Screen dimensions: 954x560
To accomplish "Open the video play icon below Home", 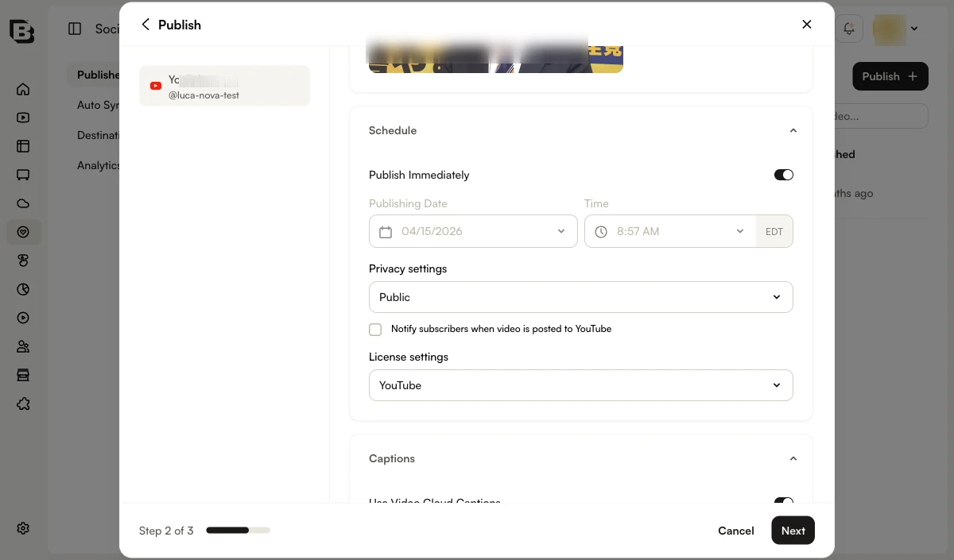I will (23, 118).
